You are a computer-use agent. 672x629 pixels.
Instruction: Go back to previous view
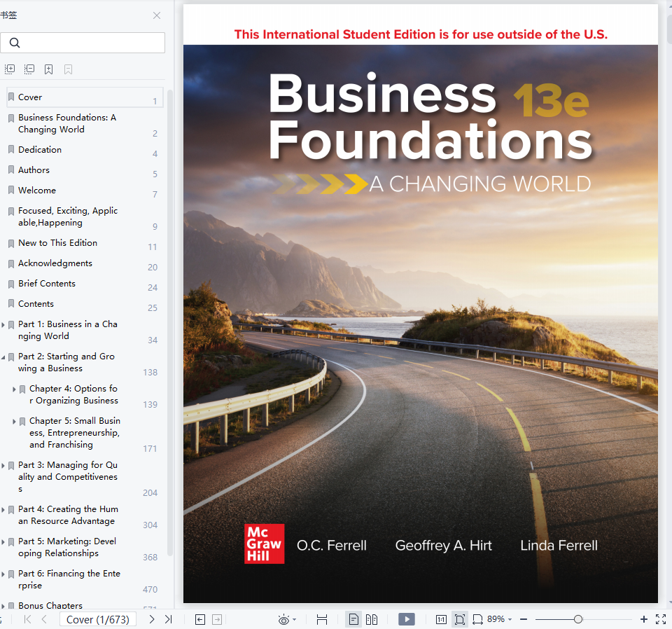200,620
